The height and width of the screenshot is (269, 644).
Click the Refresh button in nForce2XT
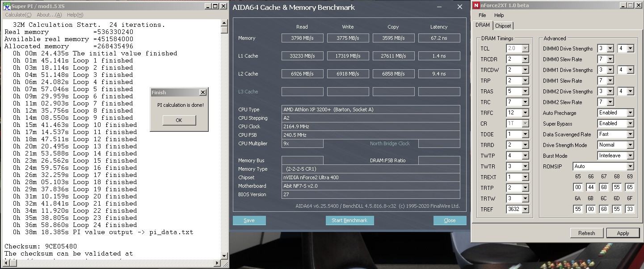(x=586, y=233)
